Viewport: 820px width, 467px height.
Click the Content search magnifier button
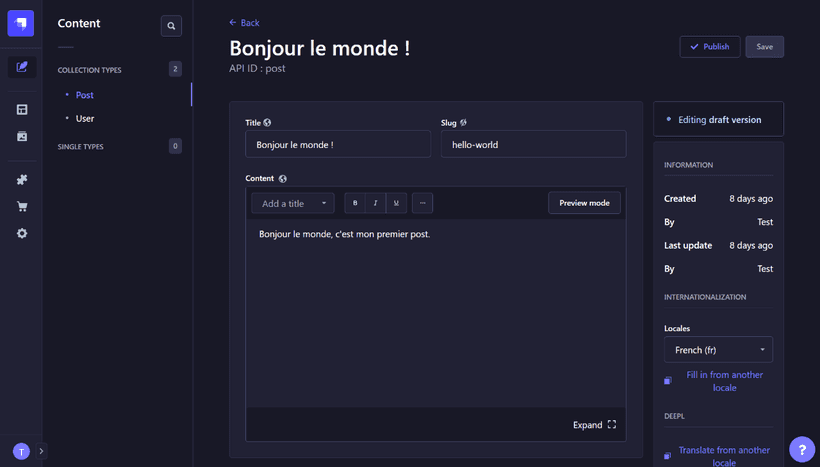(171, 26)
